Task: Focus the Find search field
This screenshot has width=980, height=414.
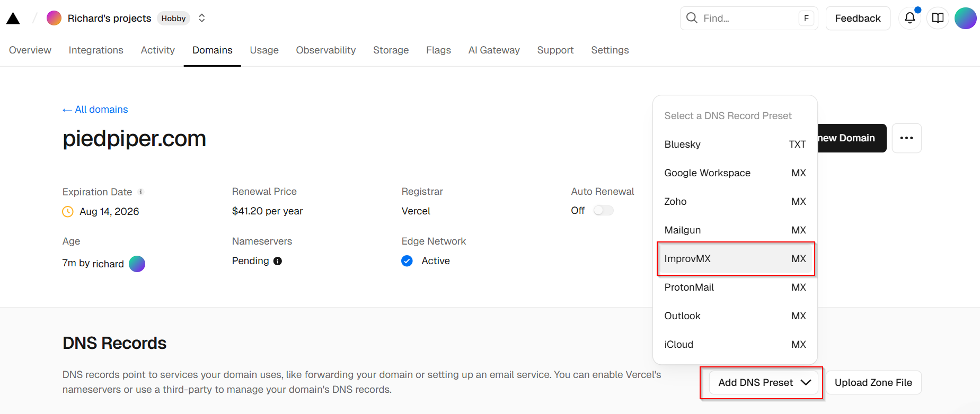Action: (x=747, y=19)
